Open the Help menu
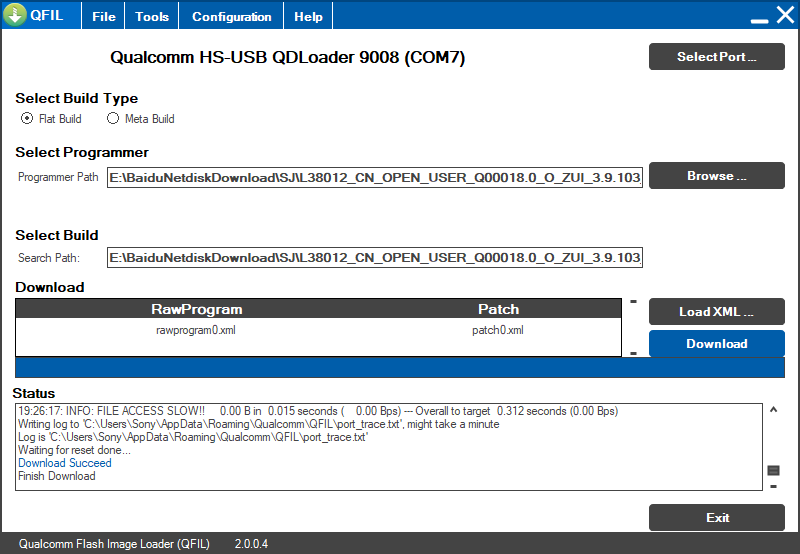 click(x=308, y=16)
